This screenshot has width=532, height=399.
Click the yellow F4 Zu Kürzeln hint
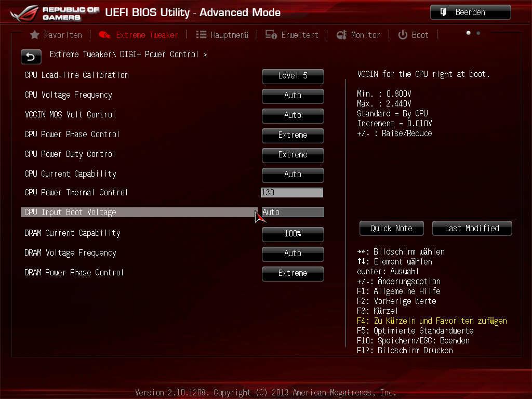(432, 321)
